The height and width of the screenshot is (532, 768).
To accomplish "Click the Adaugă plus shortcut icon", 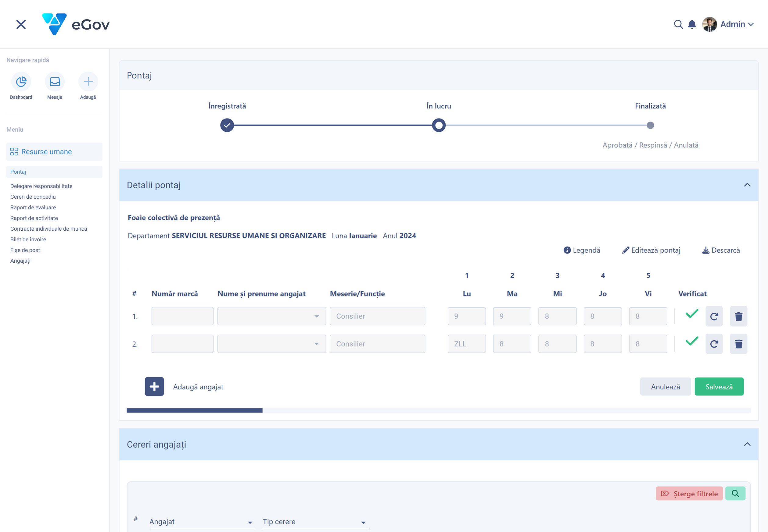I will tap(88, 82).
